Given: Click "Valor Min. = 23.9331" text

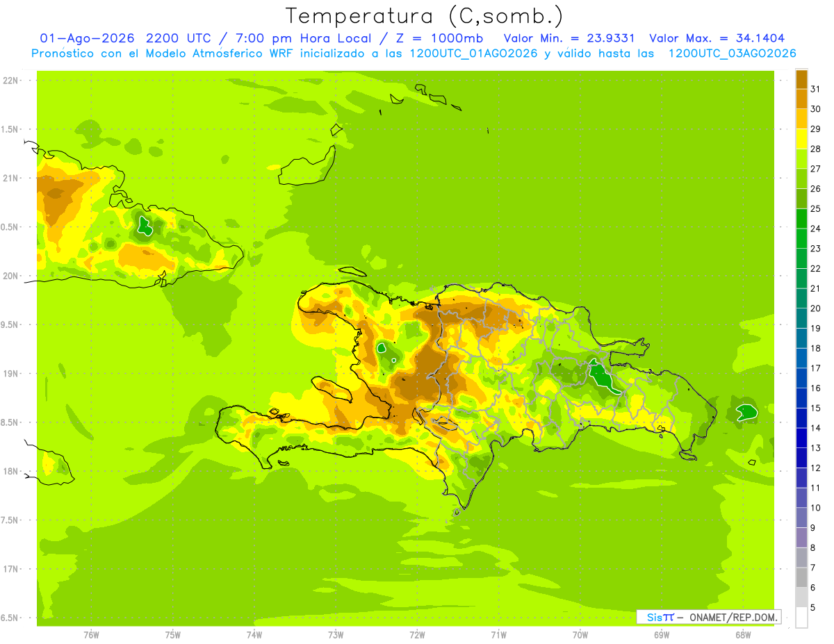Looking at the screenshot, I should [569, 38].
